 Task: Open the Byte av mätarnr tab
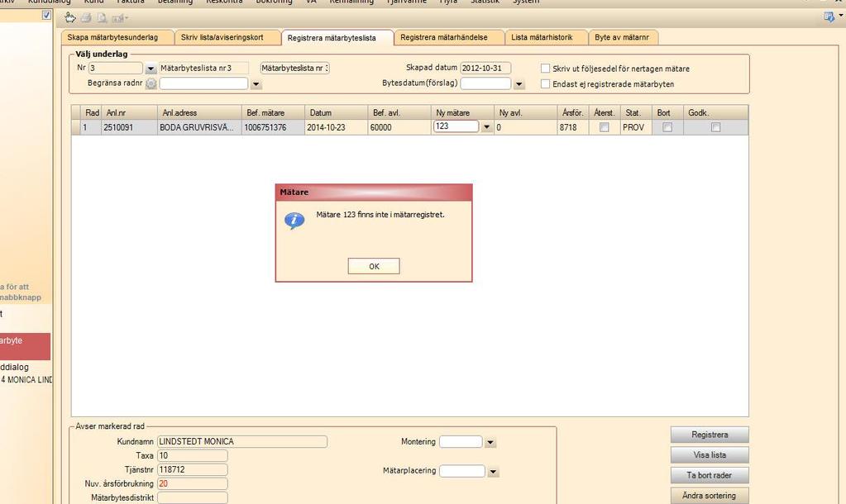(x=622, y=37)
